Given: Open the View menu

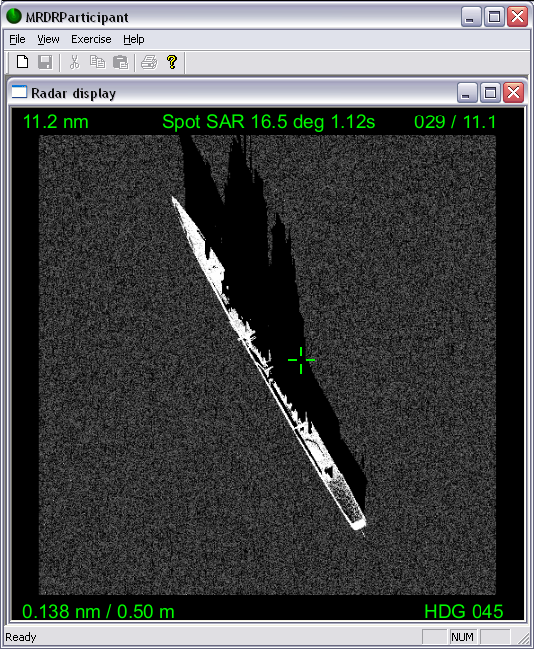Looking at the screenshot, I should pyautogui.click(x=48, y=39).
